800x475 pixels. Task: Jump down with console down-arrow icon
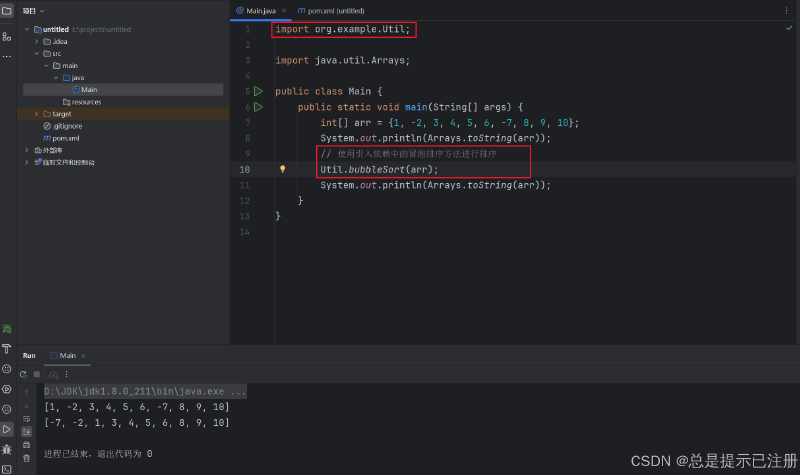coord(27,406)
